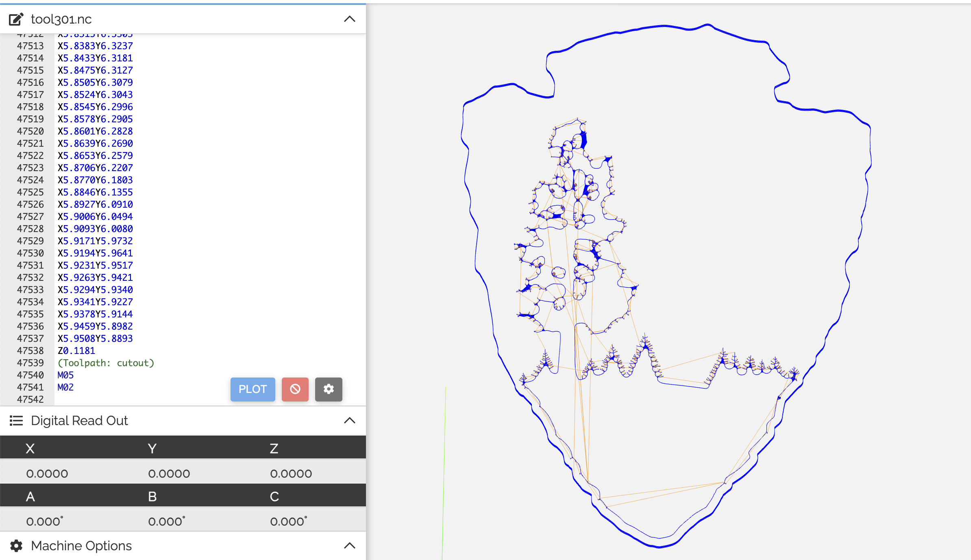Viewport: 971px width, 560px height.
Task: Click the M05 spindle stop line
Action: tap(65, 375)
